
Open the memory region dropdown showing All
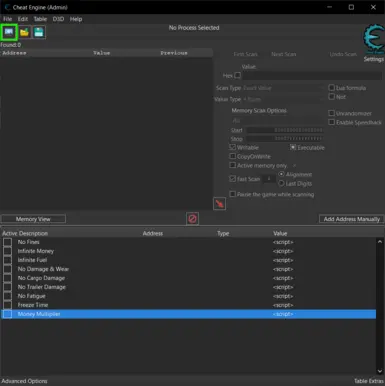pos(277,120)
